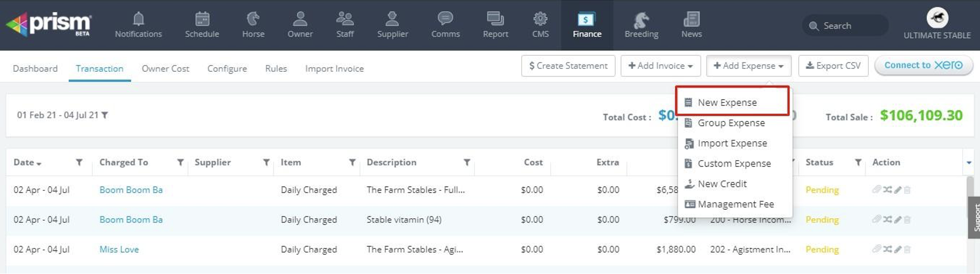Open the Charged To column filter
This screenshot has width=980, height=274.
coord(180,163)
